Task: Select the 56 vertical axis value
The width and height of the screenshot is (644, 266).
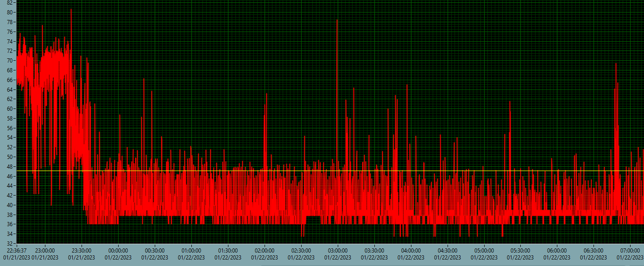Action: point(11,128)
